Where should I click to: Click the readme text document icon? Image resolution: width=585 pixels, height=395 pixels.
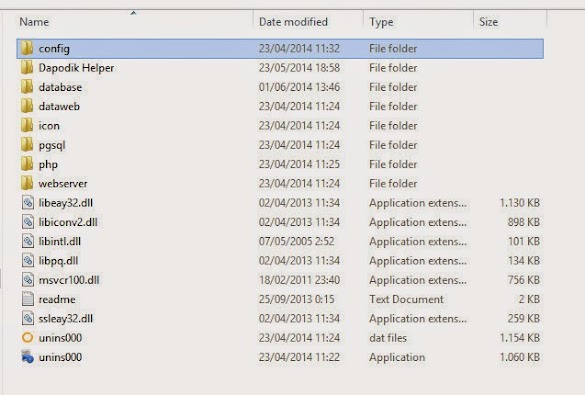pyautogui.click(x=28, y=299)
